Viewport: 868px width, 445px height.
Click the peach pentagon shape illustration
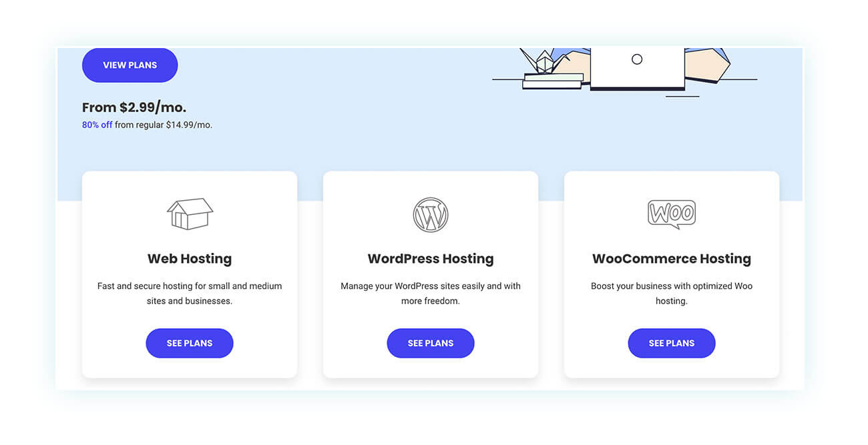(x=708, y=65)
